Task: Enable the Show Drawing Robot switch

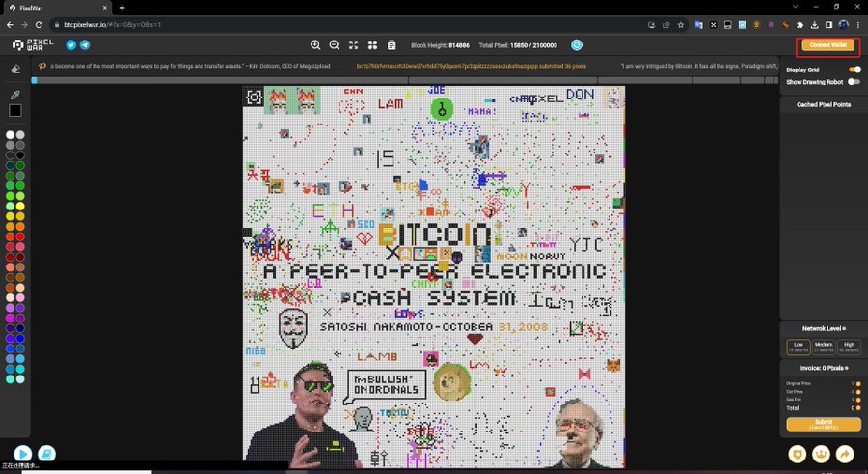Action: pyautogui.click(x=854, y=82)
